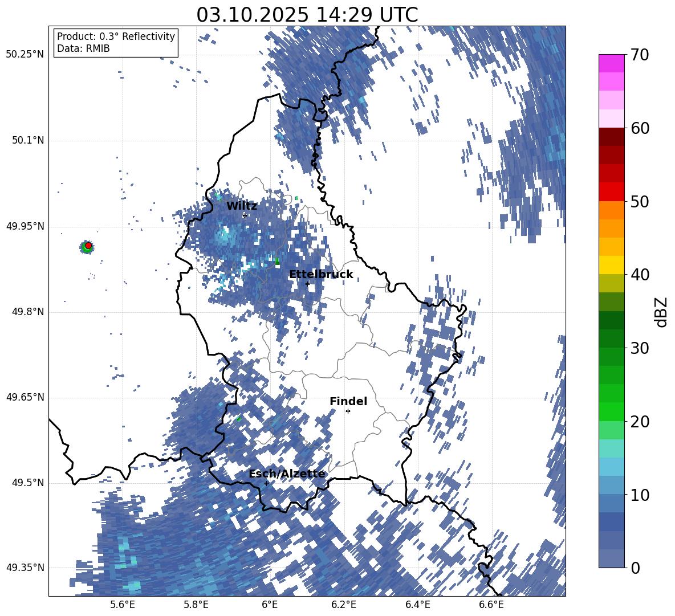The image size is (675, 616).
Task: Click the 50 tick on colorbar
Action: coord(640,201)
